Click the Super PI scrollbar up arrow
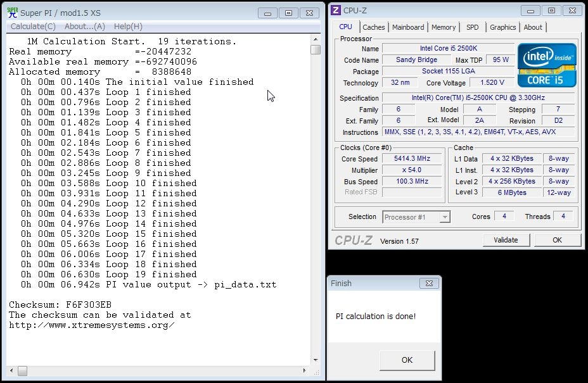 [316, 39]
